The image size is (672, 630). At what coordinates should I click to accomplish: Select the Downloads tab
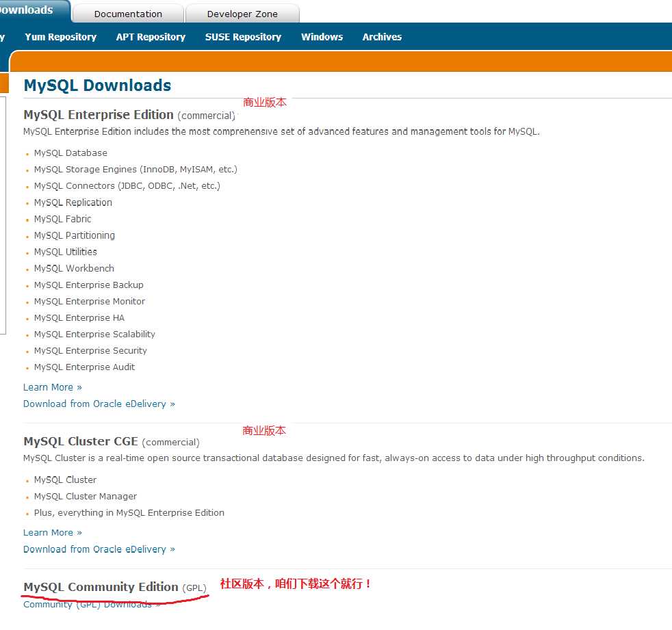34,10
